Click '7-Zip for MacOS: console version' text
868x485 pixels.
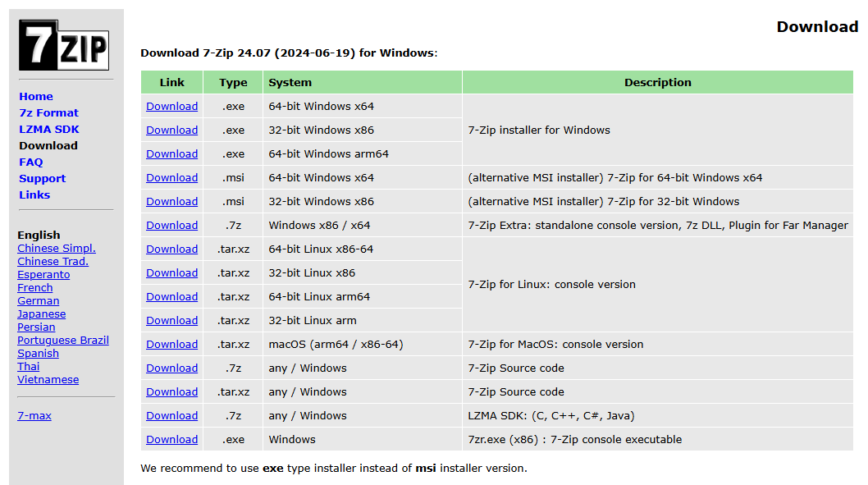point(555,345)
